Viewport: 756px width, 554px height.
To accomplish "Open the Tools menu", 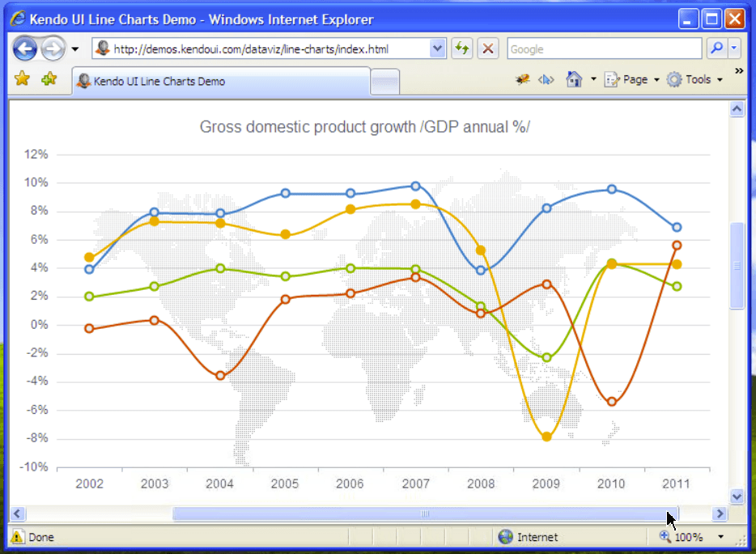I will 694,79.
